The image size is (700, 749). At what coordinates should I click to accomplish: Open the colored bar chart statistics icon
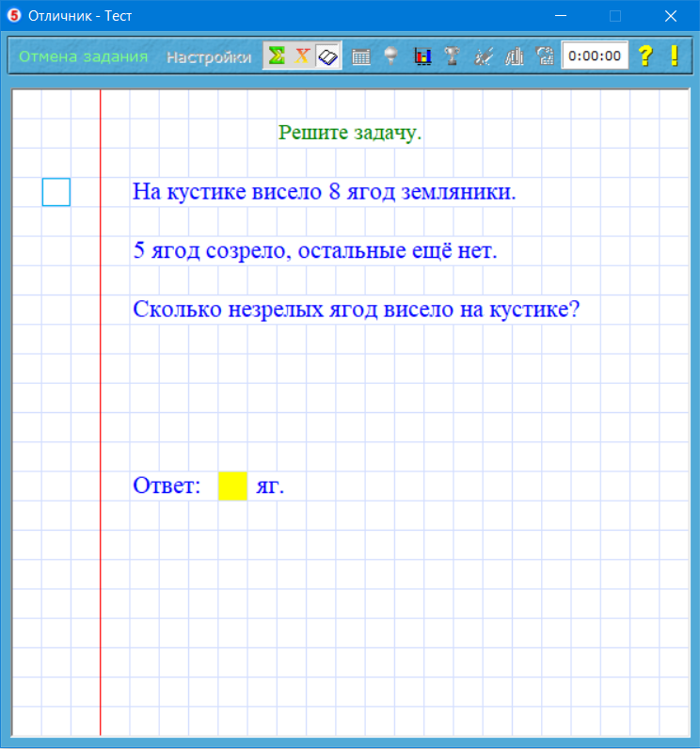(422, 56)
